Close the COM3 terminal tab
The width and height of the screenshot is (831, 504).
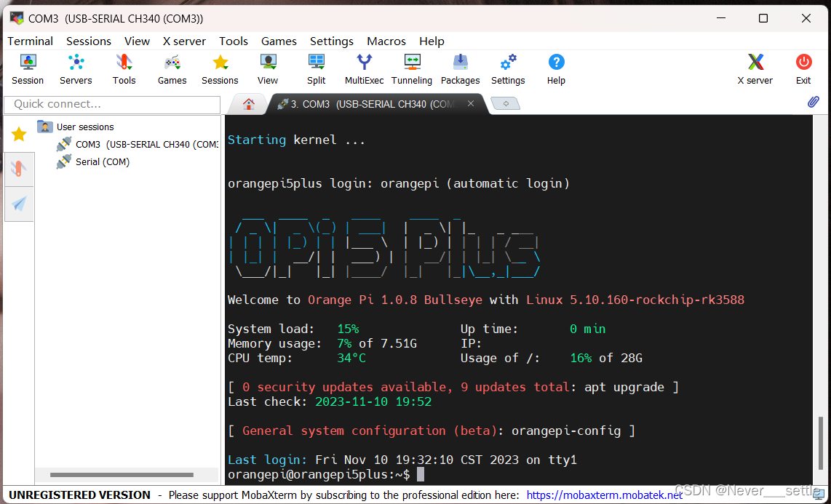coord(470,104)
